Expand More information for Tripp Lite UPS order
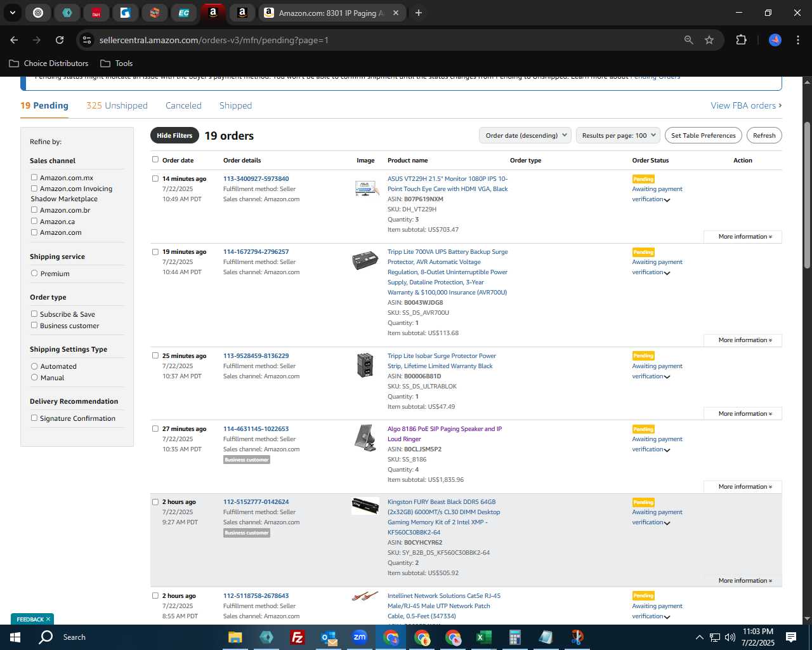Image resolution: width=812 pixels, height=650 pixels. [x=743, y=340]
